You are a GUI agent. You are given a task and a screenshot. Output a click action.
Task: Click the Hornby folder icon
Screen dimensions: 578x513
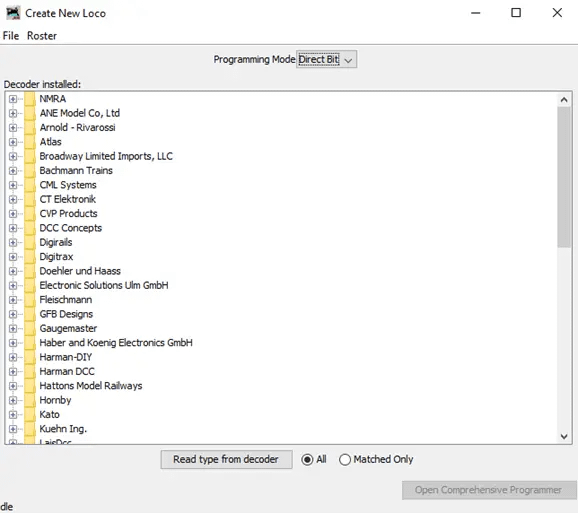(x=30, y=400)
